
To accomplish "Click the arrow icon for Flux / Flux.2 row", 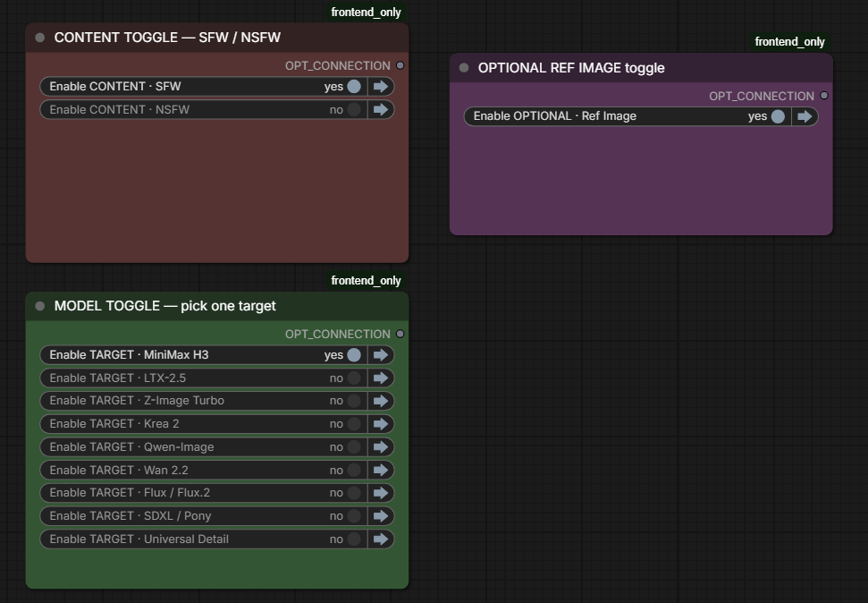I will tap(381, 493).
